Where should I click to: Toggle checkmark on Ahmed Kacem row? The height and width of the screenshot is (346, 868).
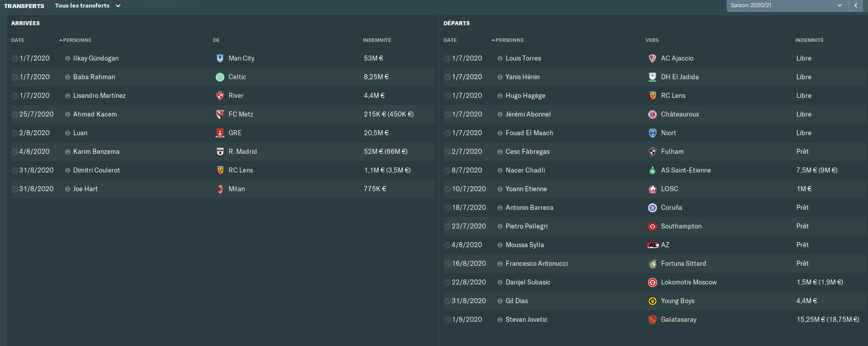pos(15,114)
